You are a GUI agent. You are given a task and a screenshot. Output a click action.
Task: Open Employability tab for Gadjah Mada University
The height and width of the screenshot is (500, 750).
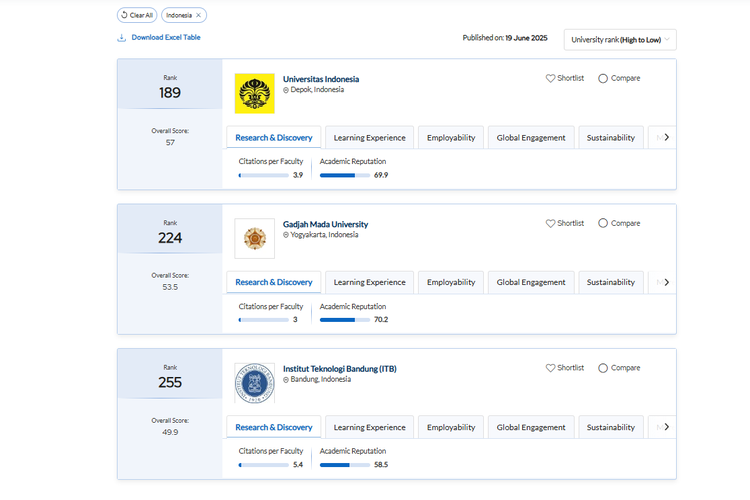pos(450,282)
